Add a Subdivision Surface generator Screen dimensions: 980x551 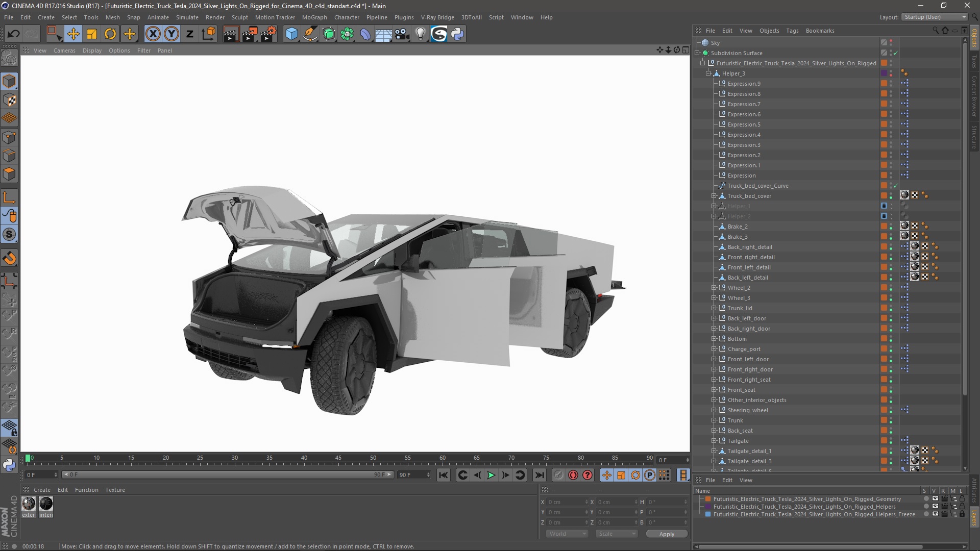pyautogui.click(x=329, y=34)
